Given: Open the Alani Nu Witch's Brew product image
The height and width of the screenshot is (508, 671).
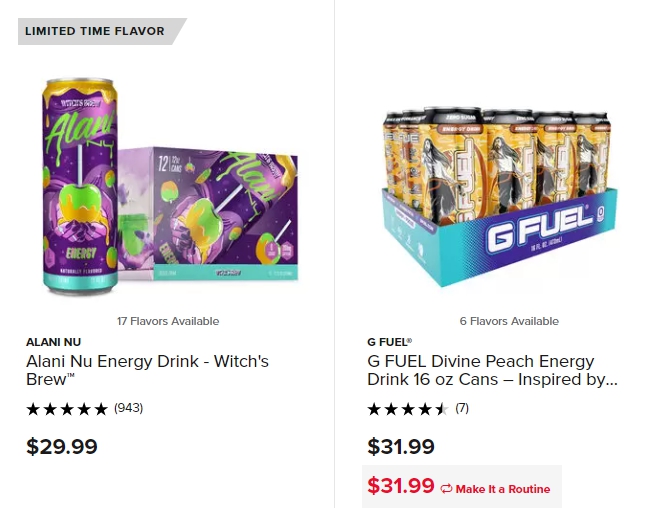Looking at the screenshot, I should pos(170,187).
